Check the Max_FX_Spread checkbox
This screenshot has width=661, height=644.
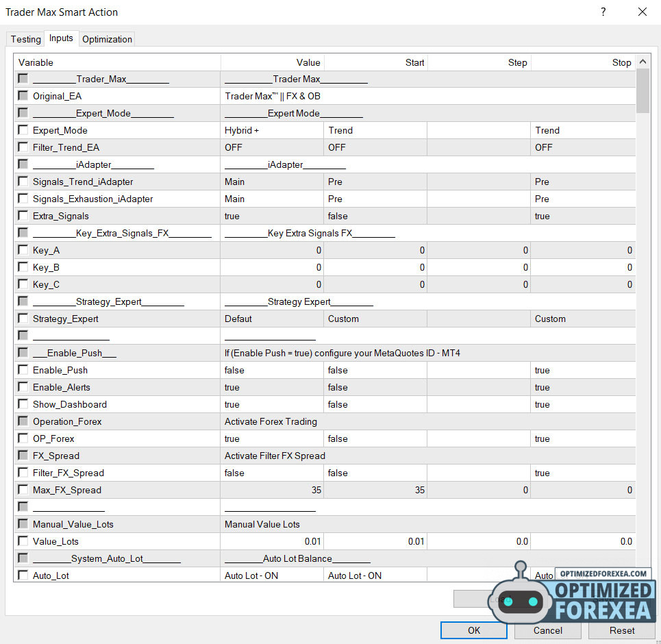[23, 490]
